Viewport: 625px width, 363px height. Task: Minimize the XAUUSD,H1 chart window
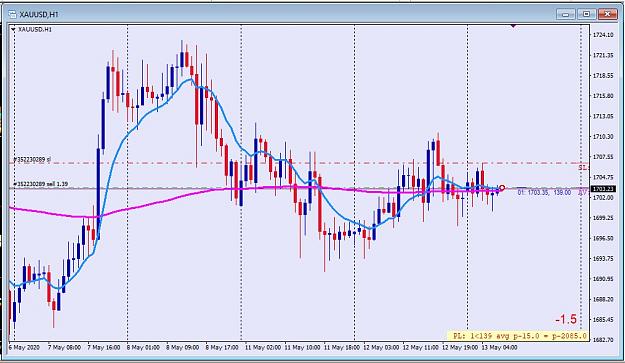566,14
